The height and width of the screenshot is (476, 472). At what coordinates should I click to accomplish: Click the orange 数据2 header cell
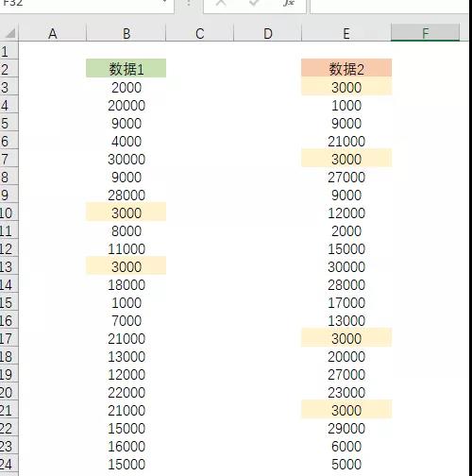click(x=346, y=68)
